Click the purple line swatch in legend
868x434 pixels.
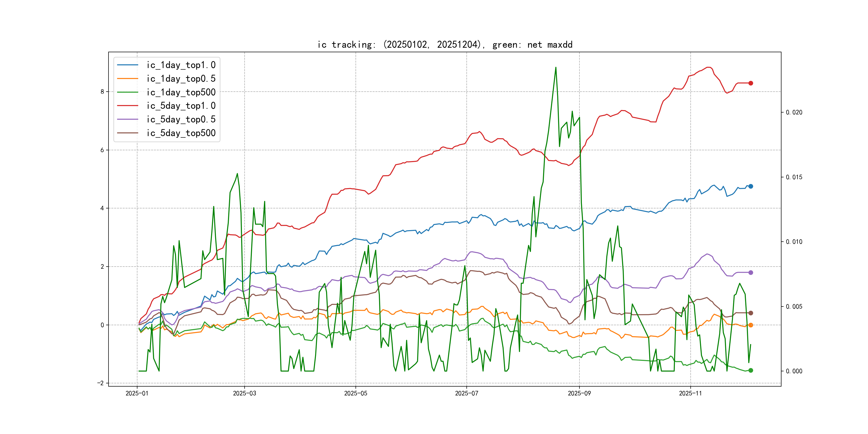tap(127, 119)
